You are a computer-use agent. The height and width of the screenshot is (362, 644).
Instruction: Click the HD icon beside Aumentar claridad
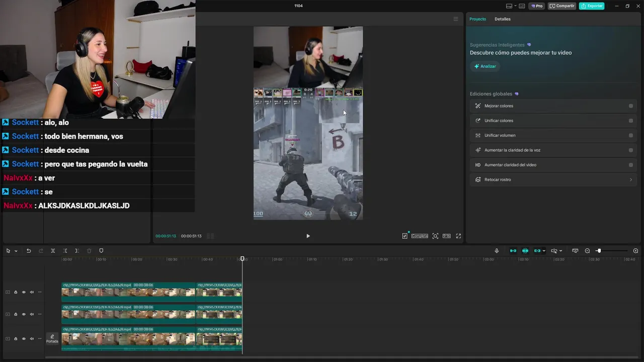[x=478, y=165]
